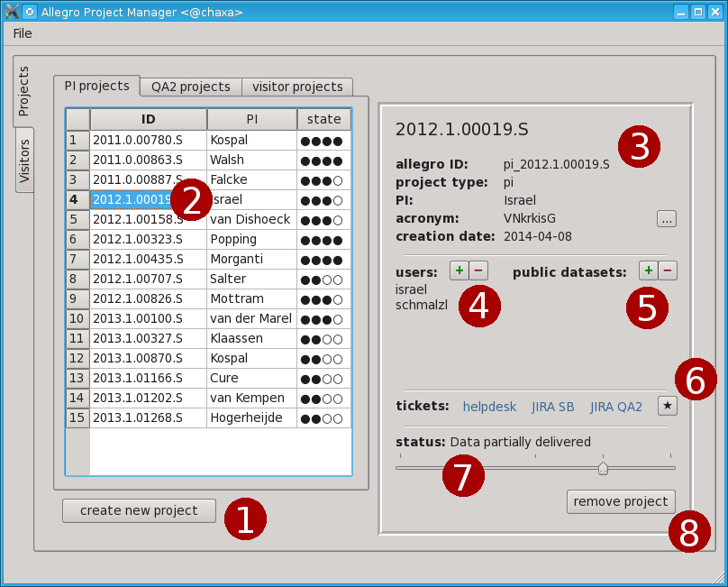The height and width of the screenshot is (587, 728).
Task: Click the X application icon in title bar
Action: (12, 12)
